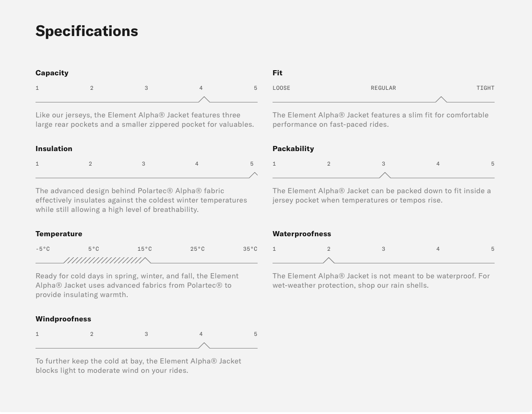Image resolution: width=532 pixels, height=414 pixels.
Task: Click the Specifications page heading
Action: click(87, 31)
